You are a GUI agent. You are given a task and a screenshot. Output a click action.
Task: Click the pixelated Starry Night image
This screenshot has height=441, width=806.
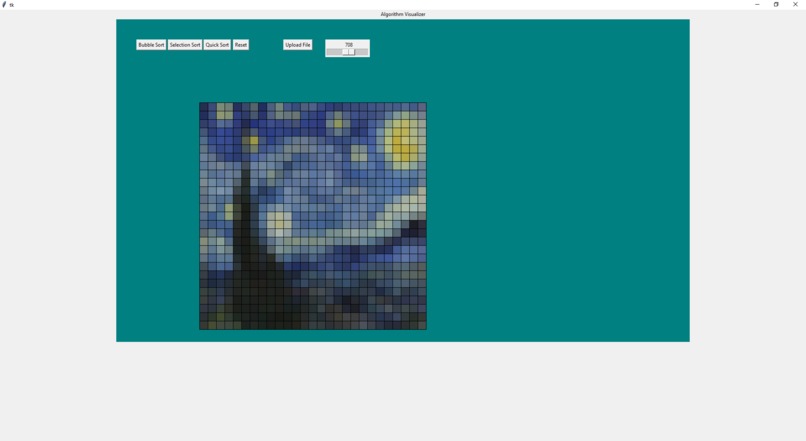[x=313, y=216]
